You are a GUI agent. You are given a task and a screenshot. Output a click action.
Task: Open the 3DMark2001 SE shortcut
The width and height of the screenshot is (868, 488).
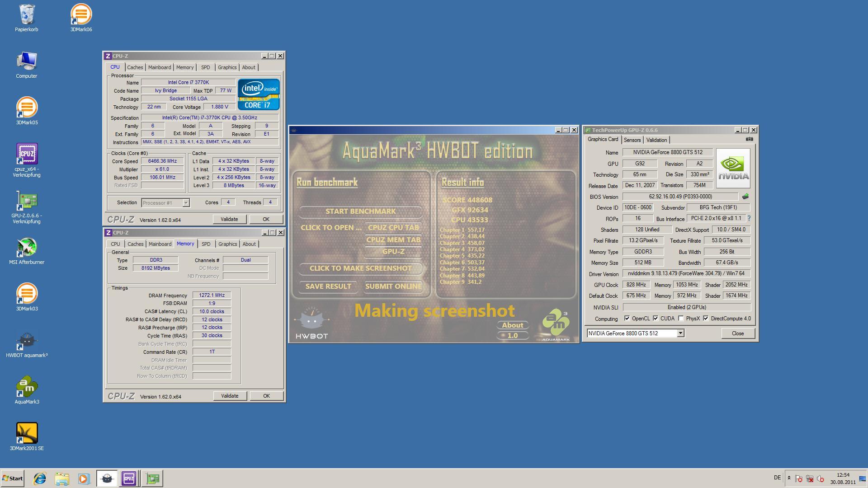point(27,437)
